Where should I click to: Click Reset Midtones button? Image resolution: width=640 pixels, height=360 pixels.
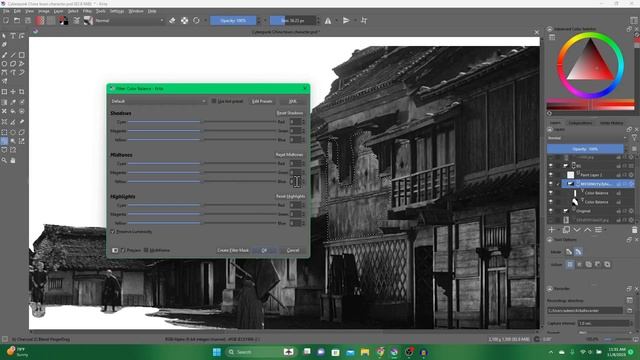coord(289,155)
